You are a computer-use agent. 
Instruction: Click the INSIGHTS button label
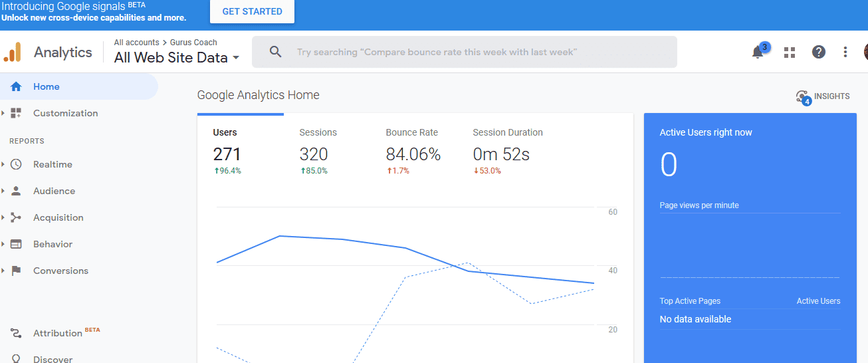coord(832,96)
